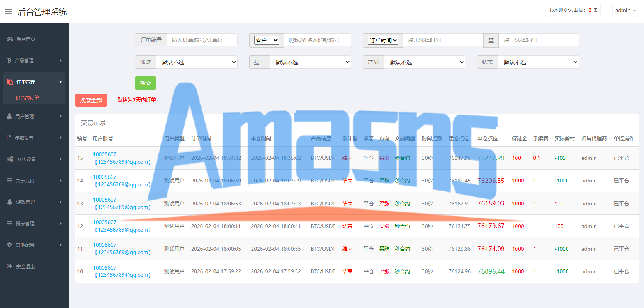This screenshot has height=308, width=644.
Task: Open user 10005607 link in row 15
Action: [x=104, y=154]
